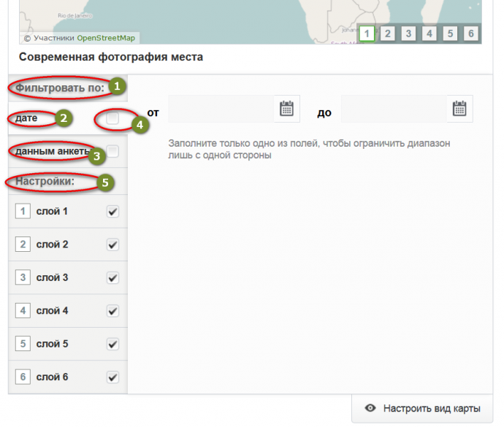The height and width of the screenshot is (427, 504).
Task: Switch to map layer 3 button
Action: tap(408, 34)
